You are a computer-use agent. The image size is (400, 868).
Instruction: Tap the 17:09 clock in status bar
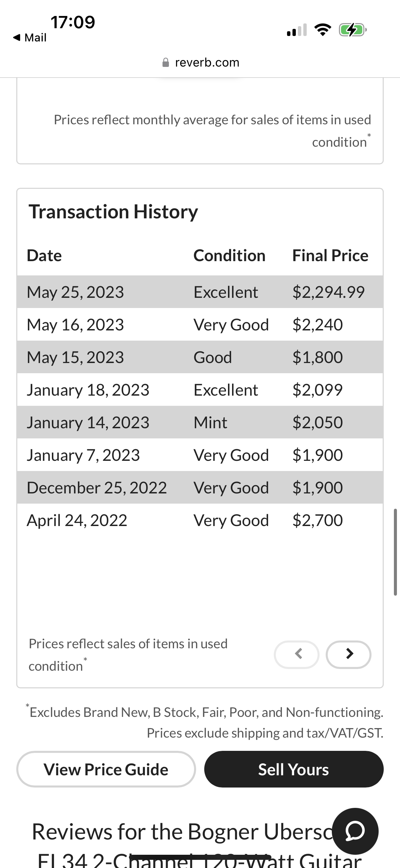pos(73,22)
